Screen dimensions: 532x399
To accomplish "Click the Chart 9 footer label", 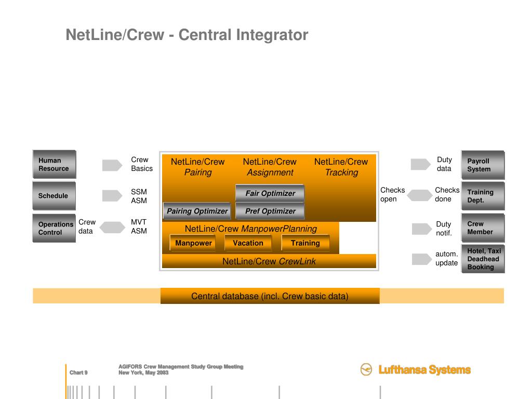I will [x=78, y=373].
